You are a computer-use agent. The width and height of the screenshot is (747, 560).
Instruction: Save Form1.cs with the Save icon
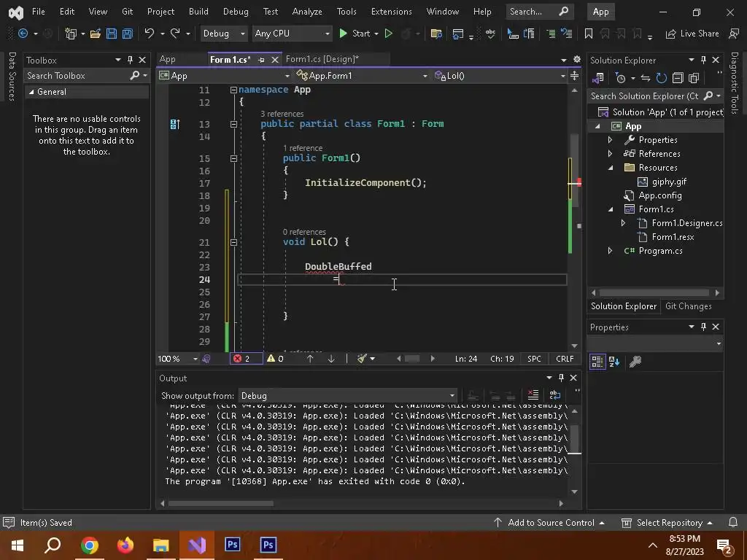112,34
